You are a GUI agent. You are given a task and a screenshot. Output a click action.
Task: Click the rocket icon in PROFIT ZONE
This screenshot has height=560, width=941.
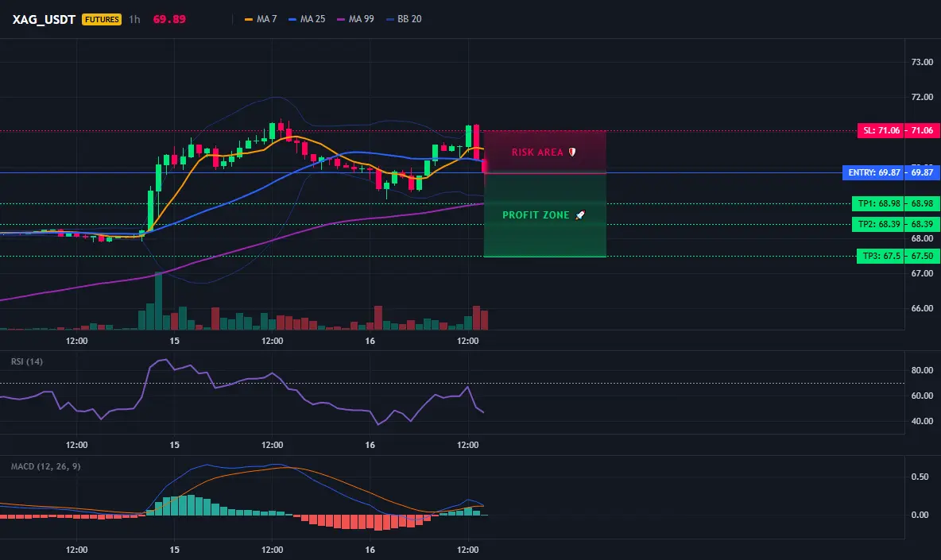click(579, 214)
